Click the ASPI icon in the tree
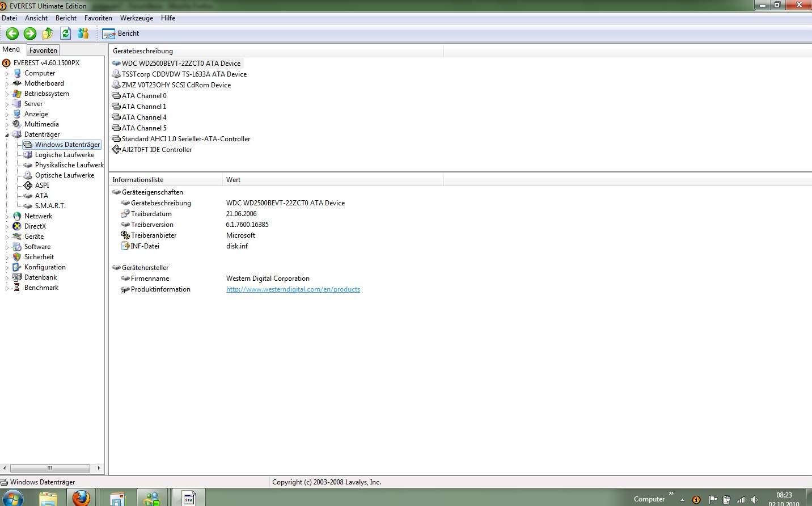The height and width of the screenshot is (506, 812). pyautogui.click(x=28, y=185)
